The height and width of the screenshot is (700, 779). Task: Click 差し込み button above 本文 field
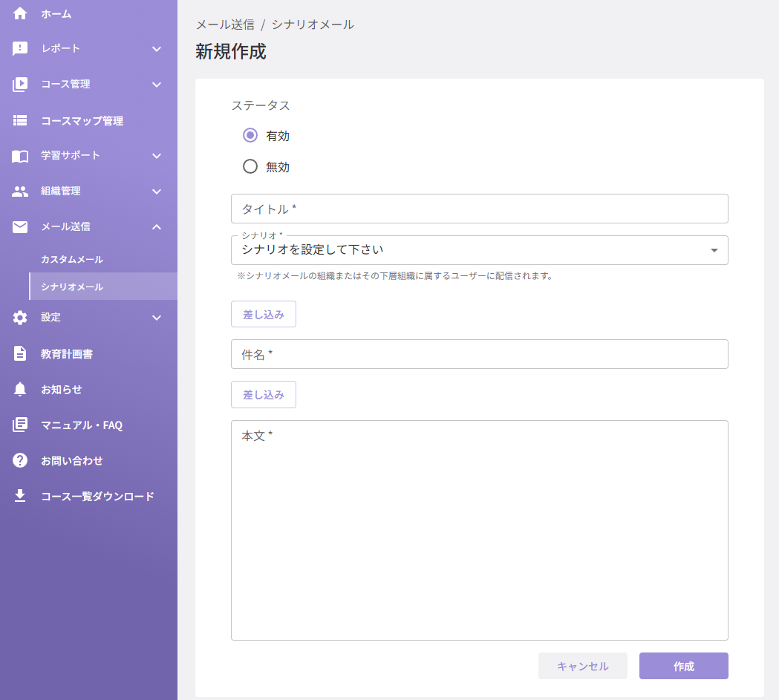coord(264,395)
